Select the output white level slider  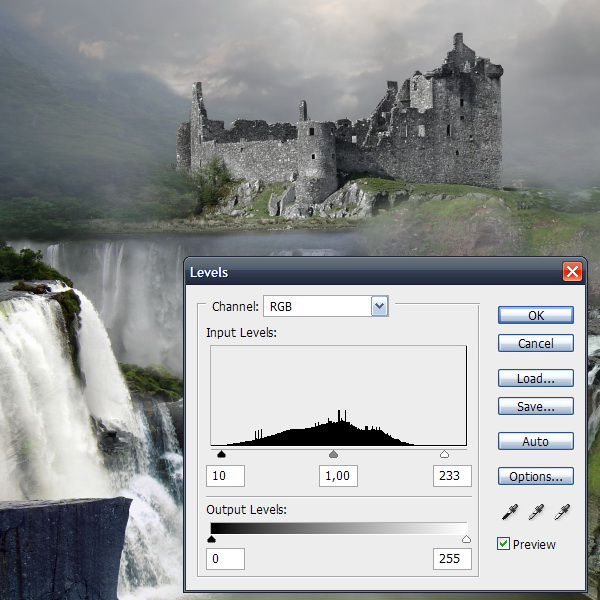pos(466,540)
